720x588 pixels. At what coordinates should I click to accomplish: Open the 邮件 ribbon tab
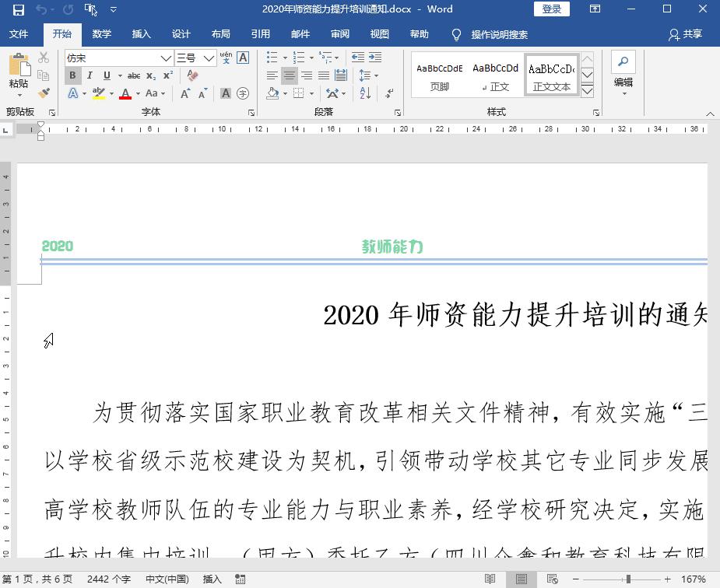point(300,34)
